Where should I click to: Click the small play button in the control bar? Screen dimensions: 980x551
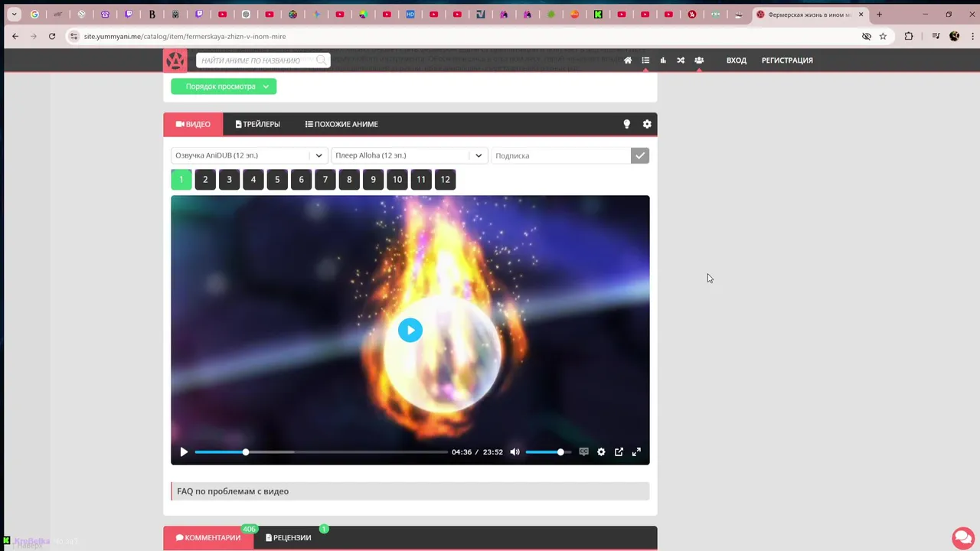pos(184,452)
